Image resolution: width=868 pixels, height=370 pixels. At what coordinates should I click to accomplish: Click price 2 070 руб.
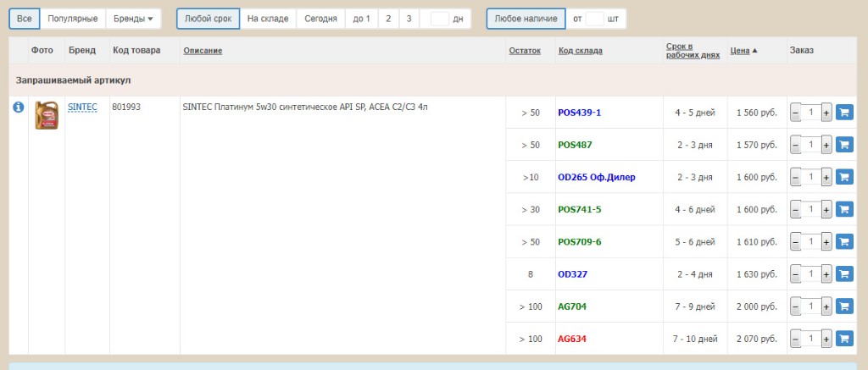(x=757, y=339)
